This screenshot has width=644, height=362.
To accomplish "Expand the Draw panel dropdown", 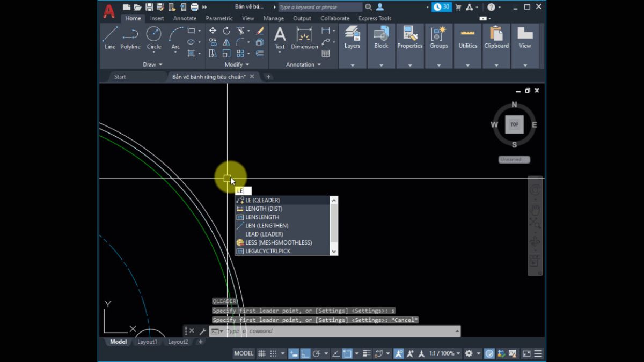I will 152,64.
